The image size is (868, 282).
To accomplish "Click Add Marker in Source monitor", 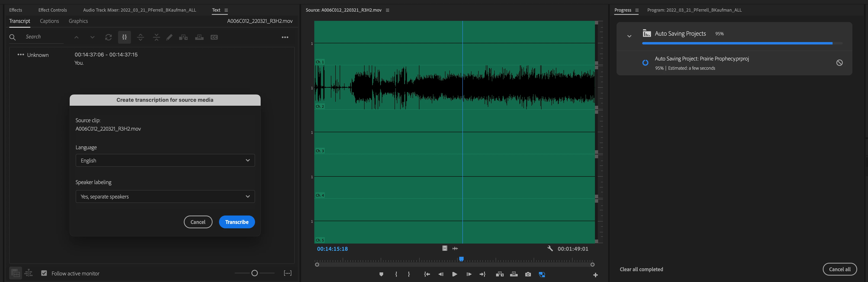I will (381, 275).
